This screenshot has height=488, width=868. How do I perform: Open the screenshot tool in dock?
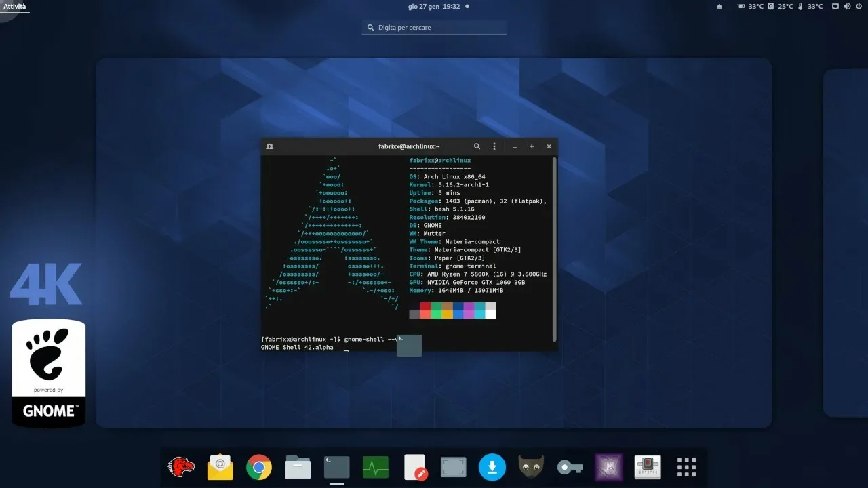pos(453,467)
